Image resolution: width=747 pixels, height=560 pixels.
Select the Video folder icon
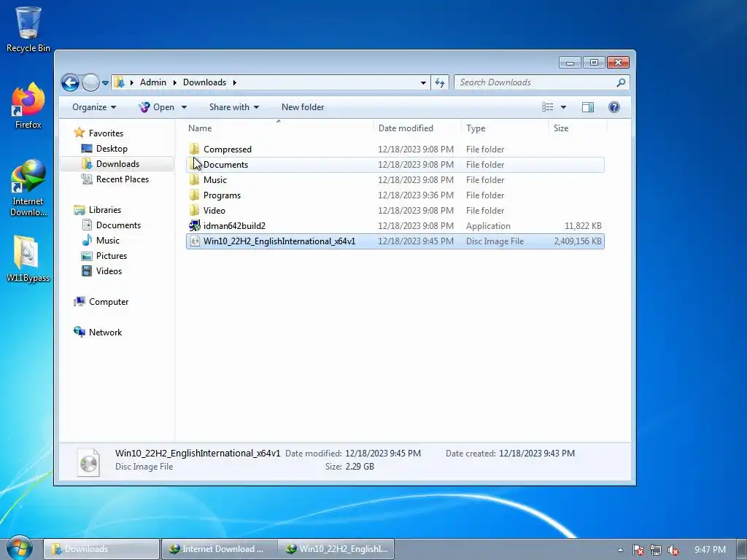click(194, 210)
